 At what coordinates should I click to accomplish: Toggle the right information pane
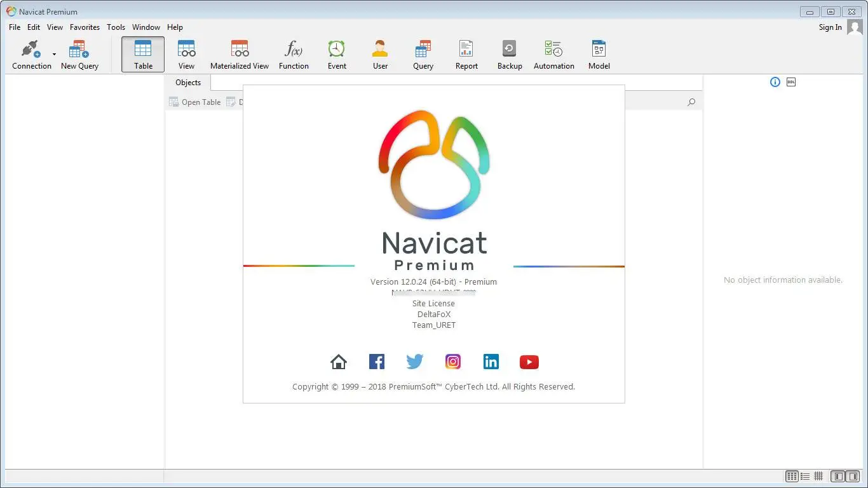(x=853, y=477)
